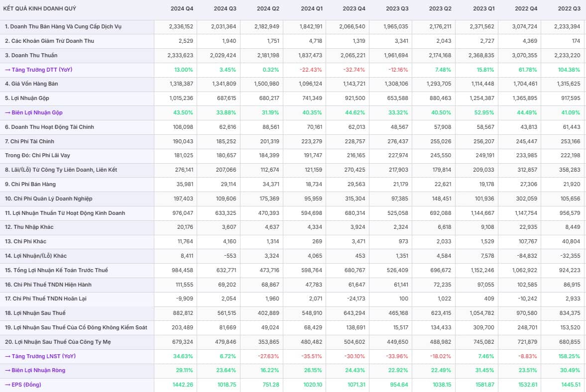
Task: Click '10. Chi Phí Quản Lý Doanh Nghiệp' label
Action: [x=49, y=198]
